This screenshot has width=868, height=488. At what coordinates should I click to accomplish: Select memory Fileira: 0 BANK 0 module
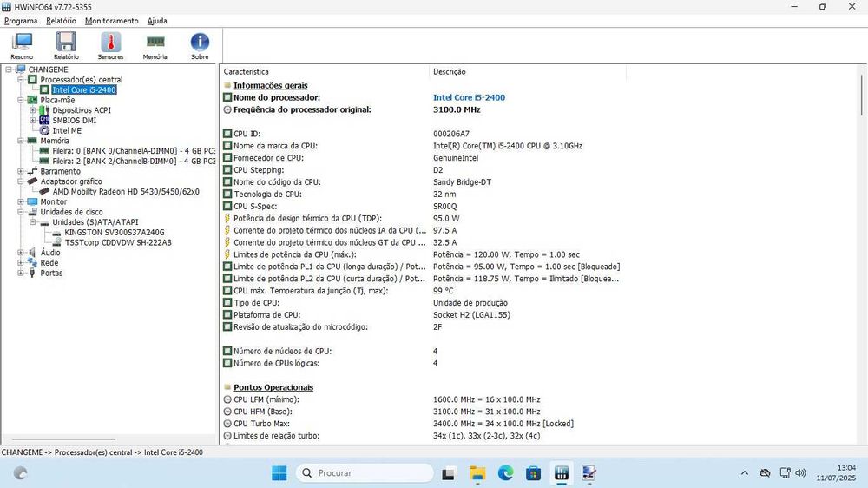134,151
